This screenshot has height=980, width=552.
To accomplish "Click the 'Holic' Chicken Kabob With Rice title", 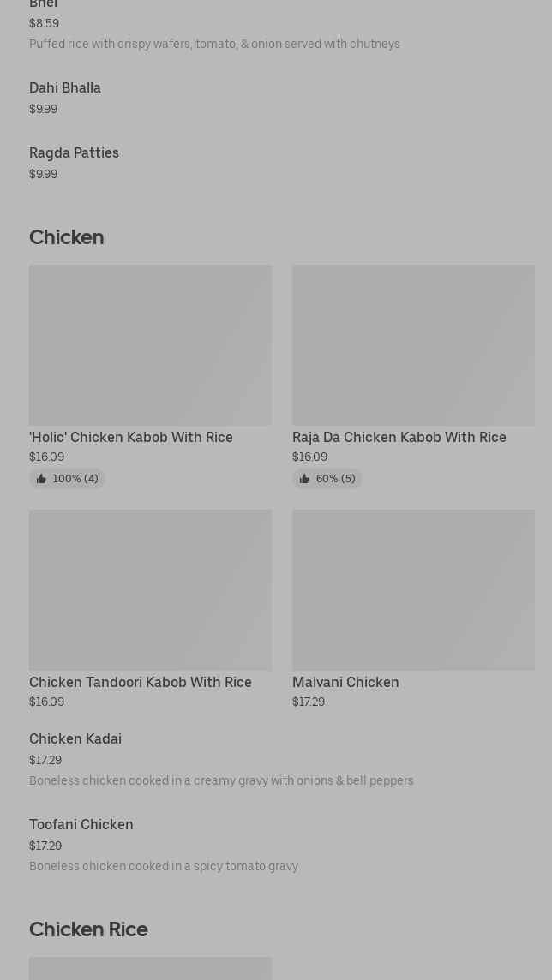I will 131,437.
